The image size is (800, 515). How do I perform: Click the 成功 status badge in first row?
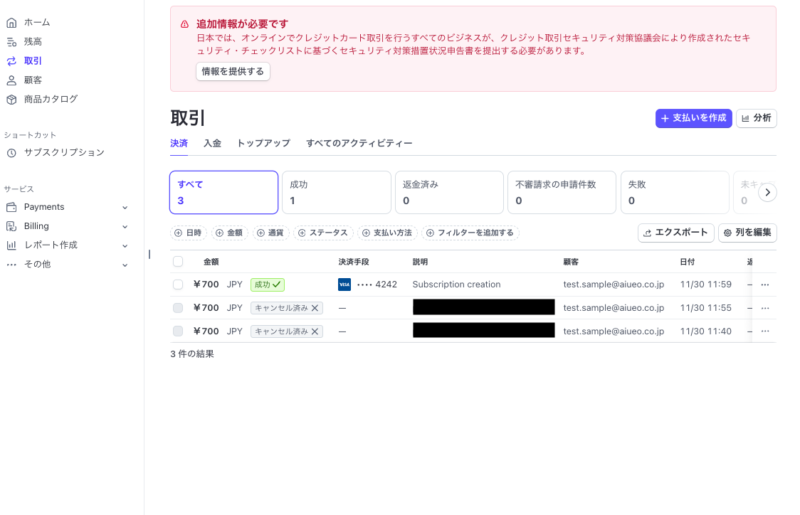[x=267, y=285]
